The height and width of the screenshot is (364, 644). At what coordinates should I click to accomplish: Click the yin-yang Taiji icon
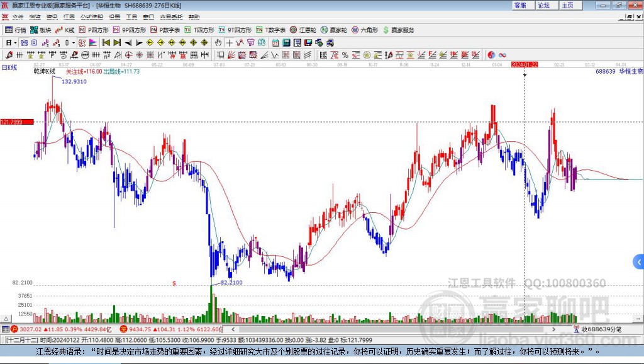(491, 55)
